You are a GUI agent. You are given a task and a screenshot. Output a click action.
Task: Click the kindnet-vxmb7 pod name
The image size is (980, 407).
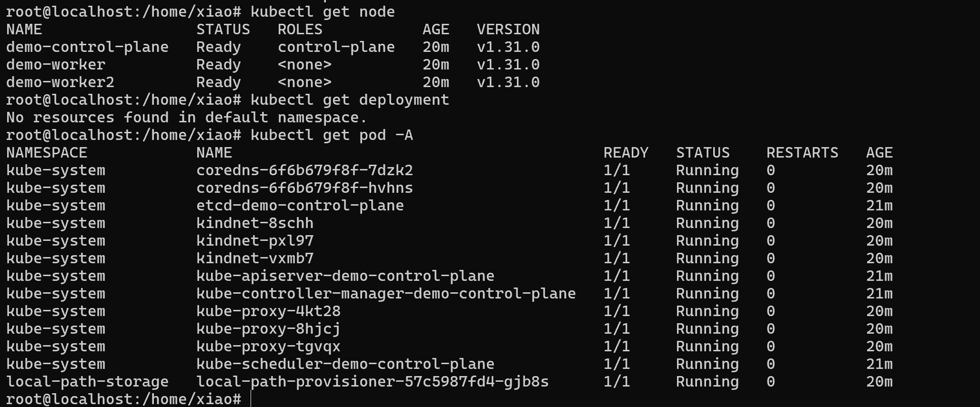point(255,258)
